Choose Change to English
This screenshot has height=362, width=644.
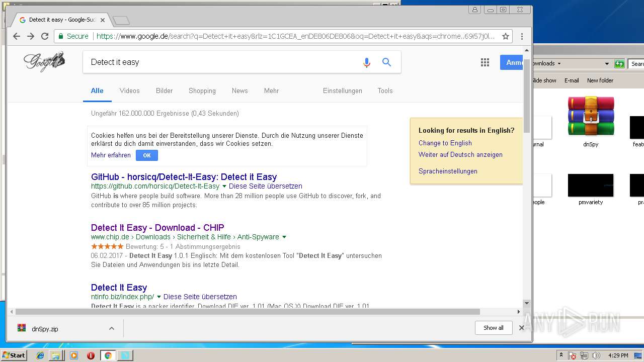(x=445, y=143)
